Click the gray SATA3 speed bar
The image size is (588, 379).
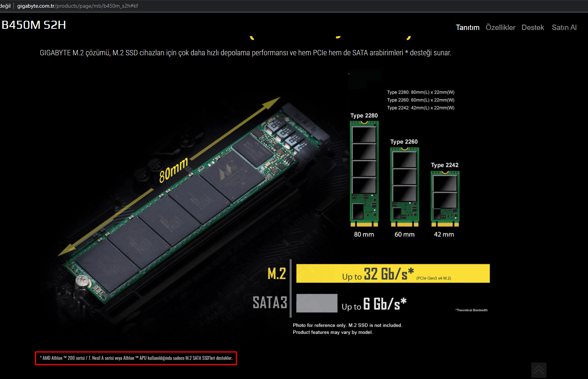(x=317, y=303)
